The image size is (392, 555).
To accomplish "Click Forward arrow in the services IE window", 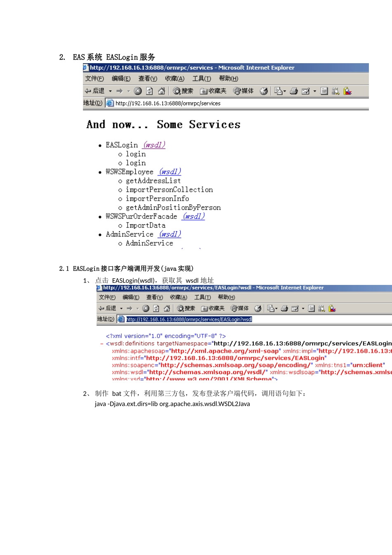I will pyautogui.click(x=120, y=91).
